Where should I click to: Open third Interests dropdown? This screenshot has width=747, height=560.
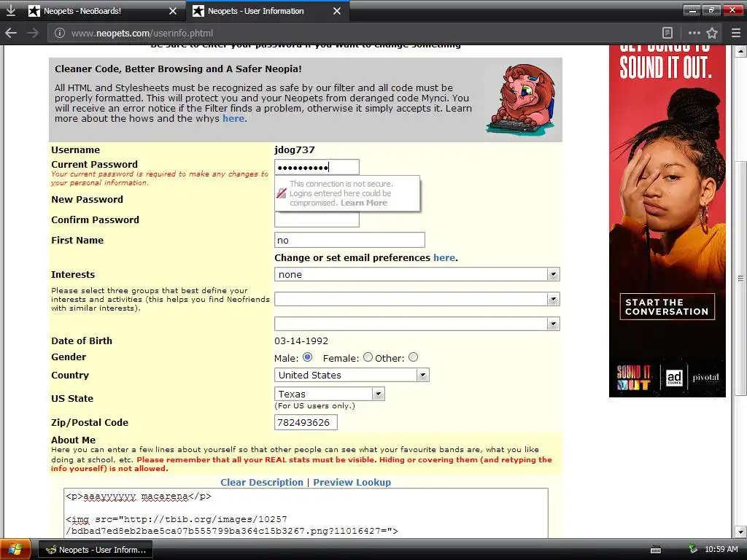(x=417, y=324)
